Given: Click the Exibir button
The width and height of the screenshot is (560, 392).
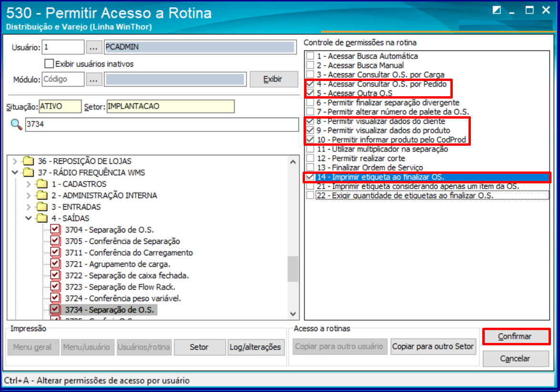Looking at the screenshot, I should 274,79.
